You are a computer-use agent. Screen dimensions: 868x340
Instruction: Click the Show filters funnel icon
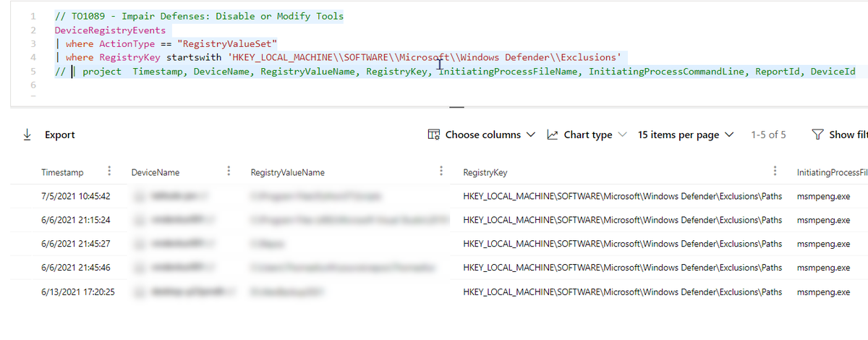point(817,135)
